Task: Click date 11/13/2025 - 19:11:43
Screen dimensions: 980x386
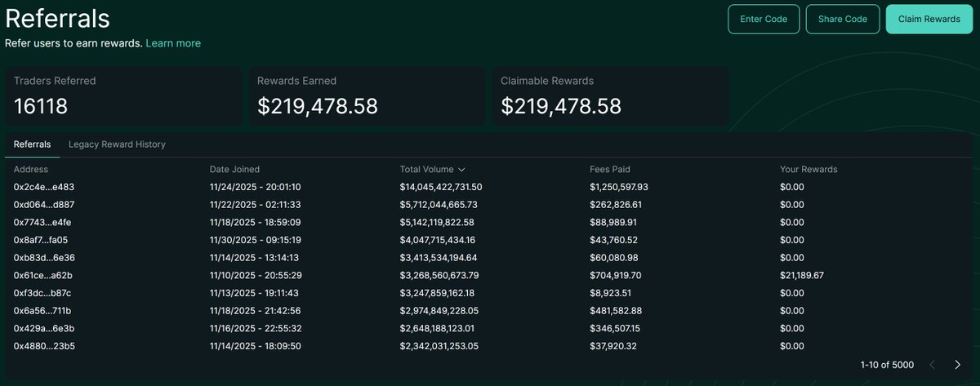Action: coord(255,293)
